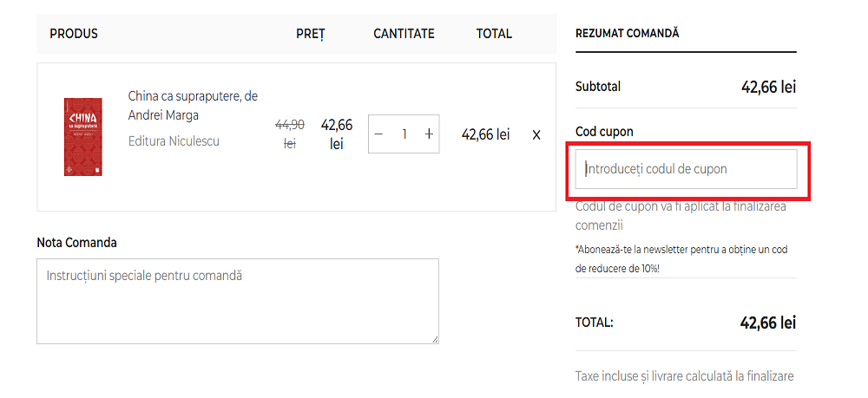868x398 pixels.
Task: Select the Rezumat Comandă heading
Action: (627, 33)
